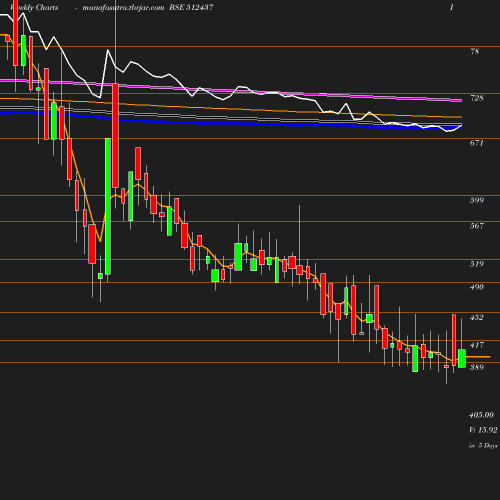Click the 405.00 last price value
The width and height of the screenshot is (500, 500).
click(x=481, y=415)
